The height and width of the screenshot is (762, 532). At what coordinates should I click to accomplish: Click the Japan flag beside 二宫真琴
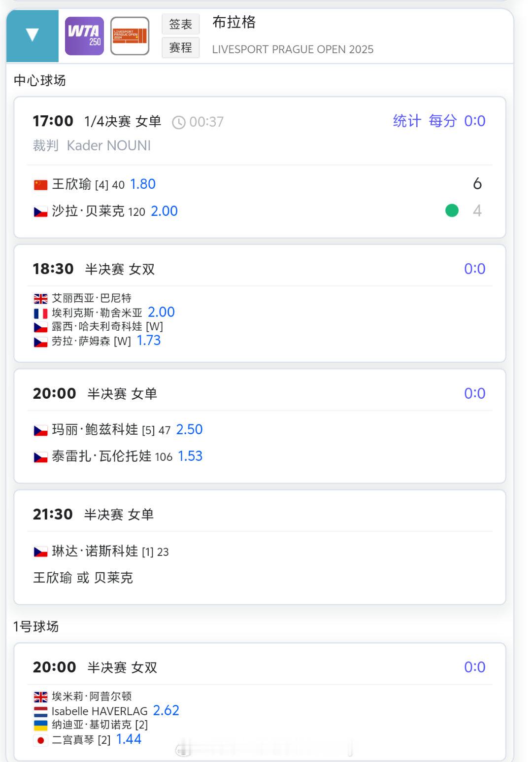pos(40,740)
